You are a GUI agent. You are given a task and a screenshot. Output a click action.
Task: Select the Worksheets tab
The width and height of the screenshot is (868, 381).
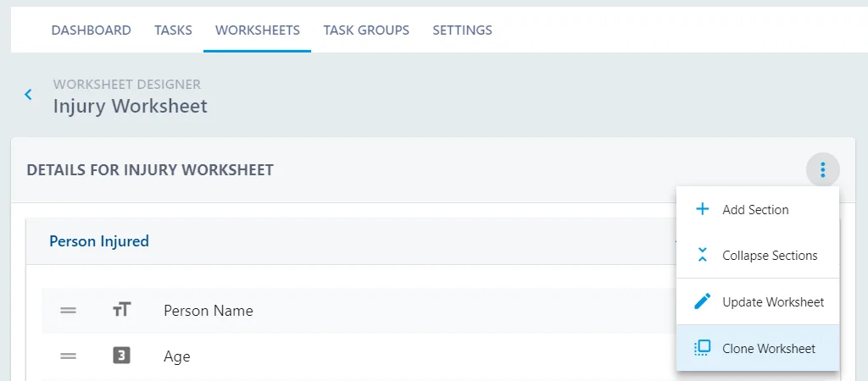[x=258, y=30]
